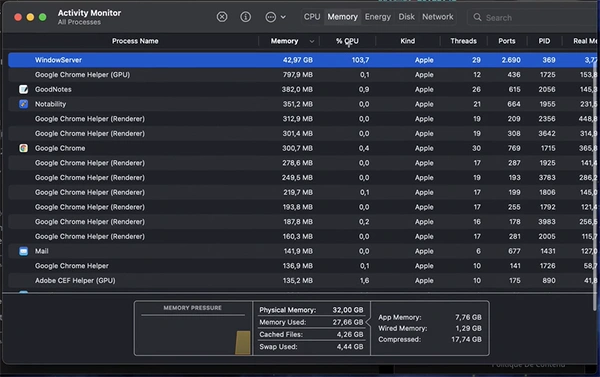Image resolution: width=600 pixels, height=377 pixels.
Task: Select the Renderer row with 312,9 MB
Action: tap(302, 119)
